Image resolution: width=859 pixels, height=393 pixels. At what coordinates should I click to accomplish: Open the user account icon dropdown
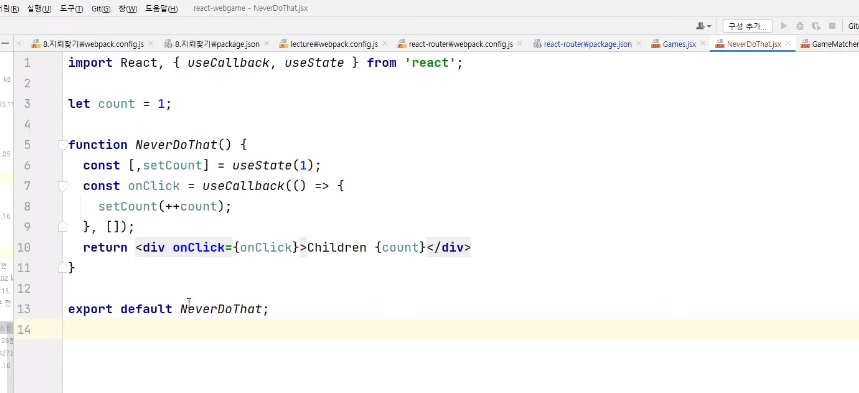(x=703, y=26)
